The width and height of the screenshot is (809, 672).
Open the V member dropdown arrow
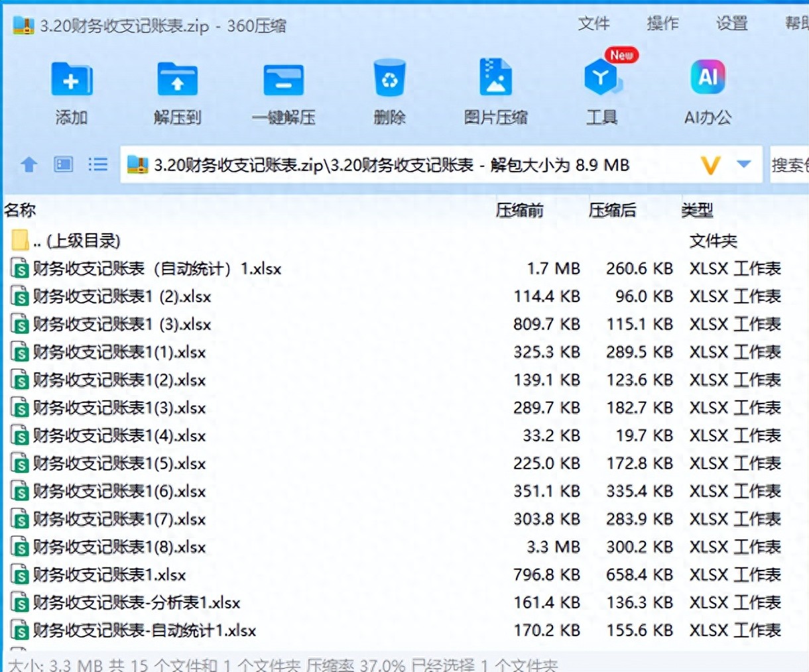[x=710, y=165]
